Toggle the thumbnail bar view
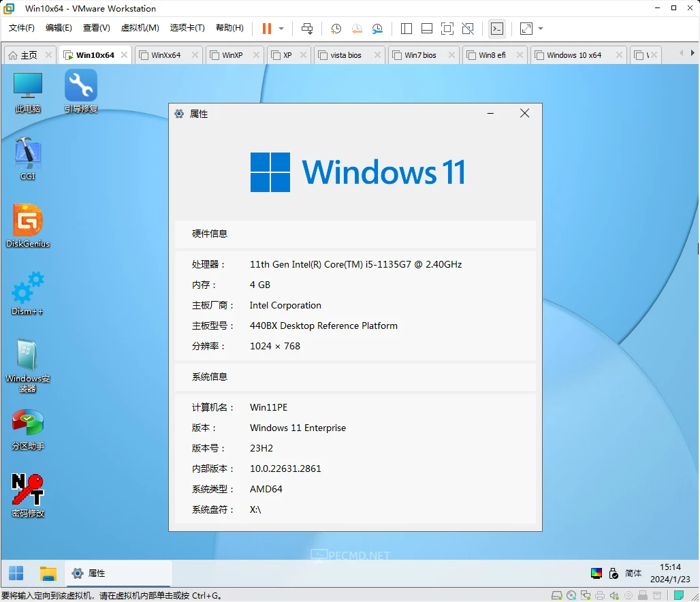Image resolution: width=700 pixels, height=602 pixels. 427,29
